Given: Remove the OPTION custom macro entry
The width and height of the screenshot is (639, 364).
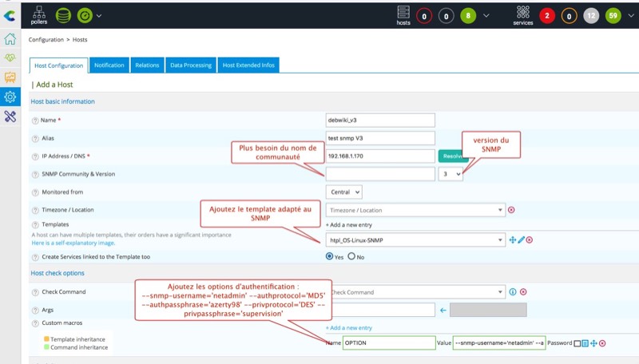Looking at the screenshot, I should (602, 343).
